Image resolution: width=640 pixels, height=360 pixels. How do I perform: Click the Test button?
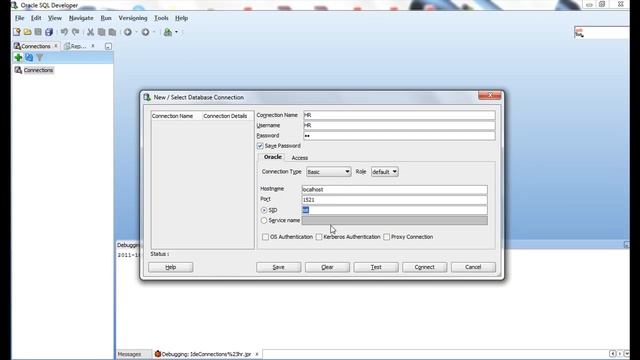click(376, 267)
